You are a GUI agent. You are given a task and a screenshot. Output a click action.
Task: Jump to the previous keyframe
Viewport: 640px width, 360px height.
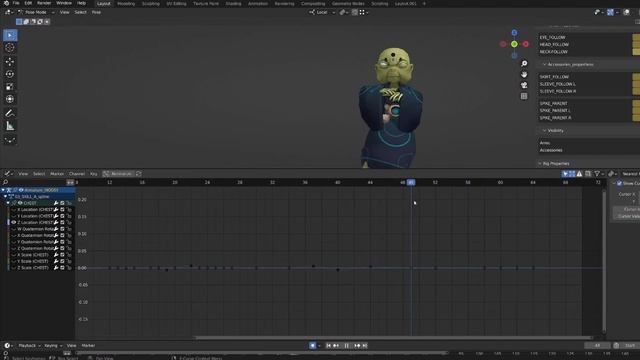click(x=336, y=346)
